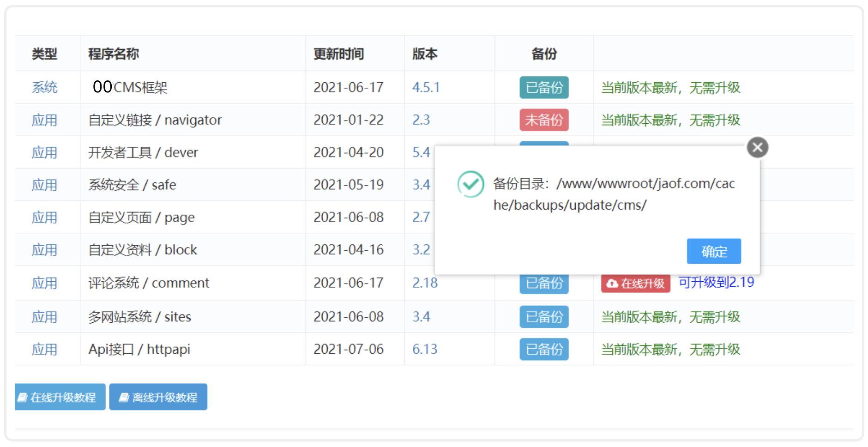Click 已备份 badge for CMS框架 row
The height and width of the screenshot is (447, 868).
tap(544, 87)
